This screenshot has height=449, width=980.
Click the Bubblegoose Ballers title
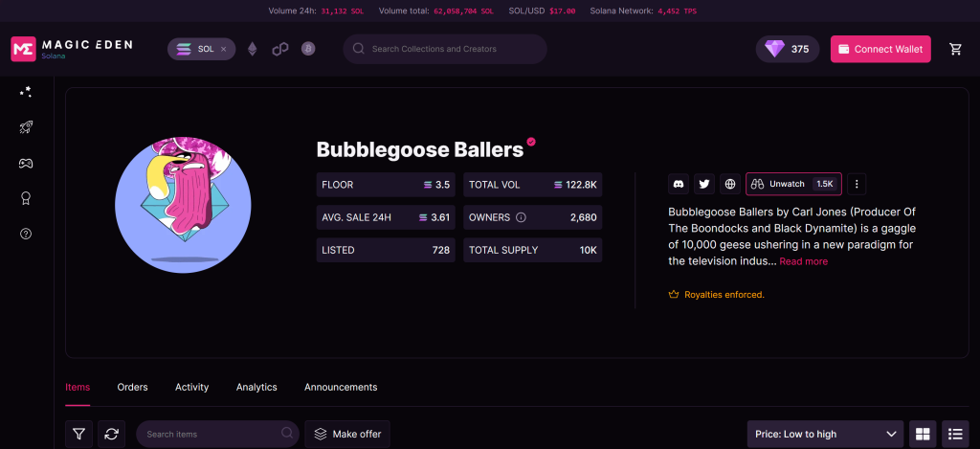[419, 149]
